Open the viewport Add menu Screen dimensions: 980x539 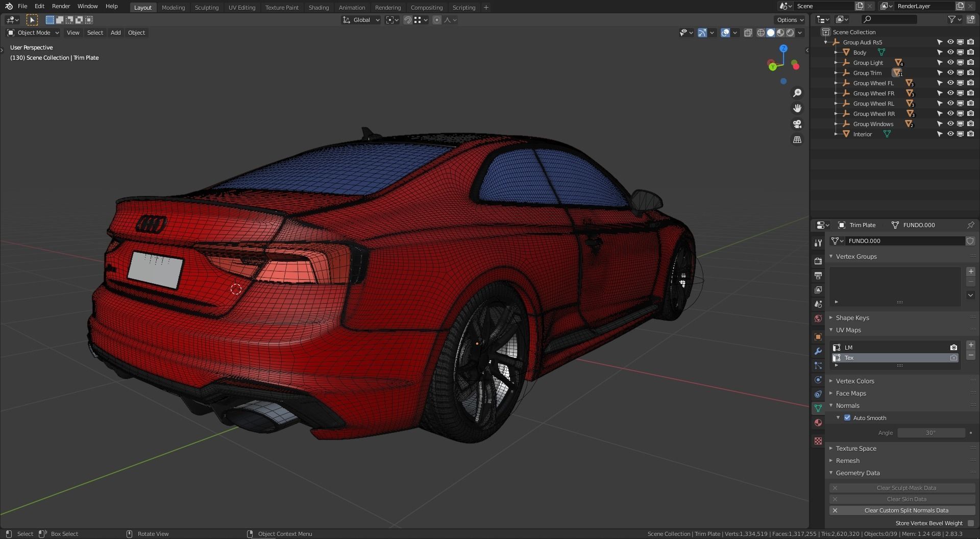click(x=116, y=33)
